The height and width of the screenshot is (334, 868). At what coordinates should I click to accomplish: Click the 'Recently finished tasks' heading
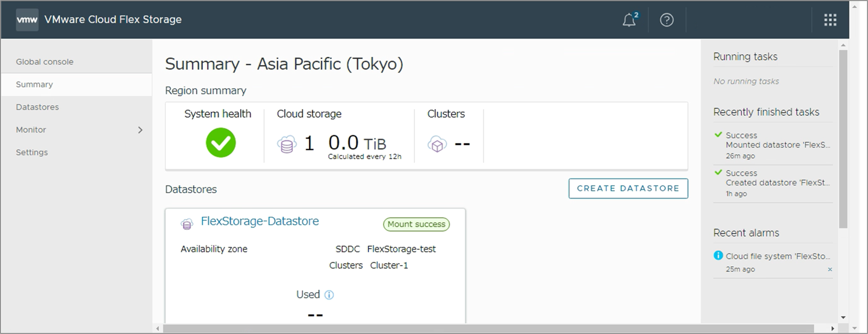click(x=766, y=112)
